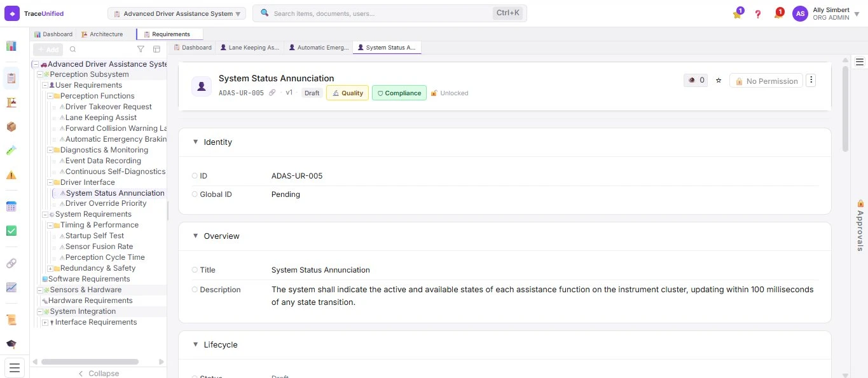The height and width of the screenshot is (378, 868).
Task: Click the main content vertical scrollbar
Action: coord(845,109)
